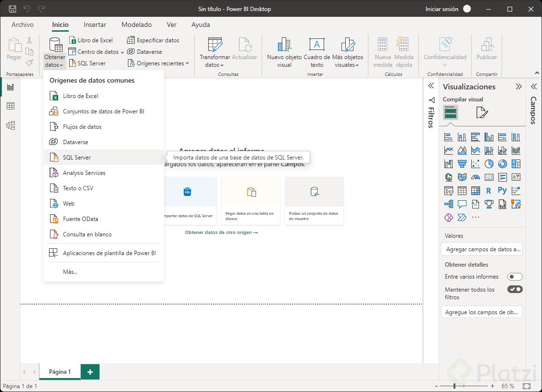Collapse the Visualizaciones pane chevron
Image resolution: width=542 pixels, height=392 pixels.
pyautogui.click(x=518, y=86)
